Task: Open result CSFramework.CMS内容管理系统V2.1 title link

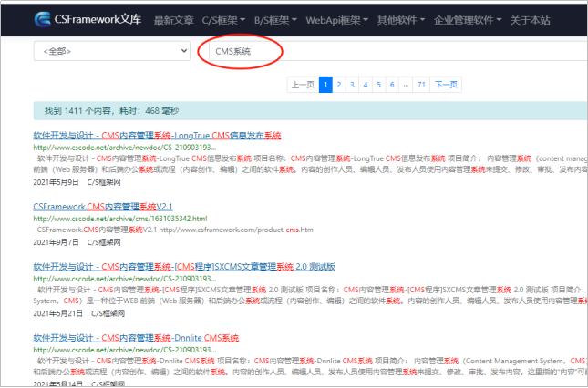Action: tap(103, 207)
